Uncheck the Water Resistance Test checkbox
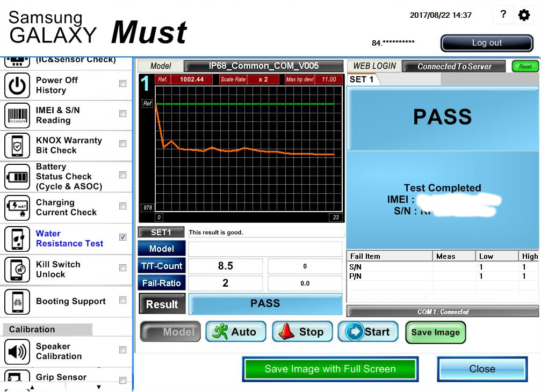This screenshot has width=541, height=392. point(122,237)
